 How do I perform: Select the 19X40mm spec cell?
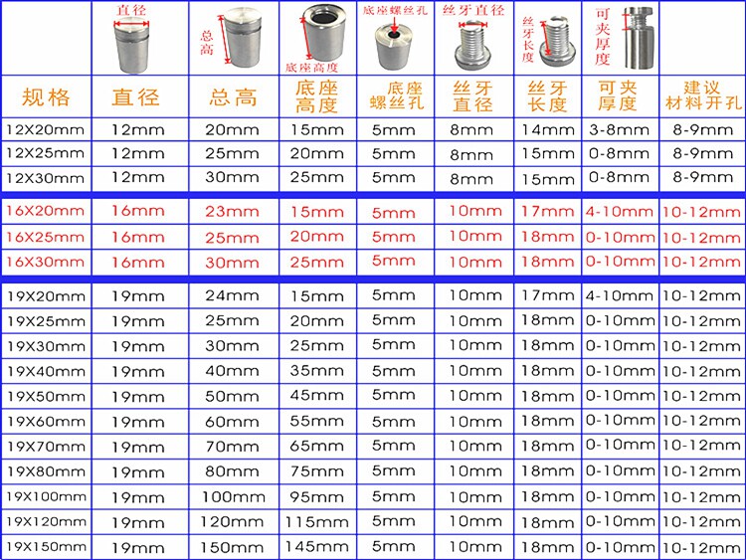point(47,372)
